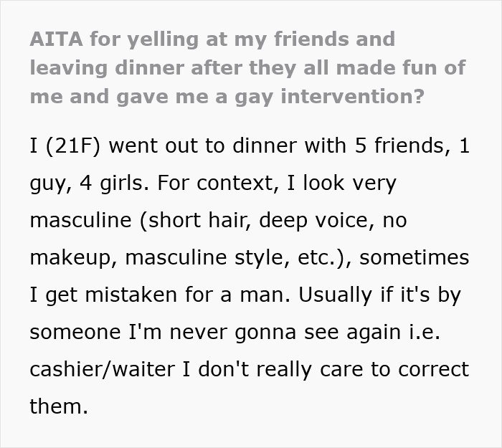Image resolution: width=502 pixels, height=448 pixels.
Task: Click the "(21F)" text in the post
Action: click(x=73, y=147)
